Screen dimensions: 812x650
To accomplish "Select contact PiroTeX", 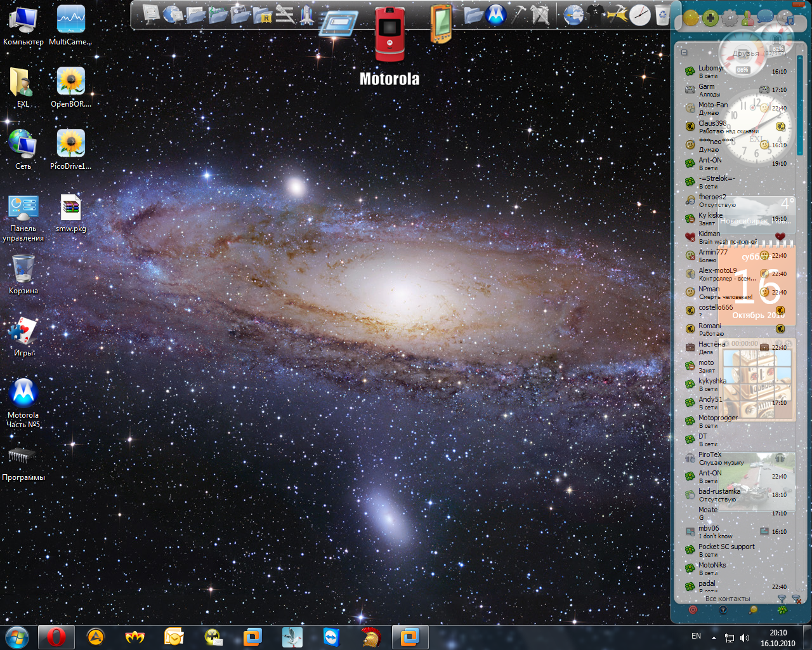I will click(736, 458).
